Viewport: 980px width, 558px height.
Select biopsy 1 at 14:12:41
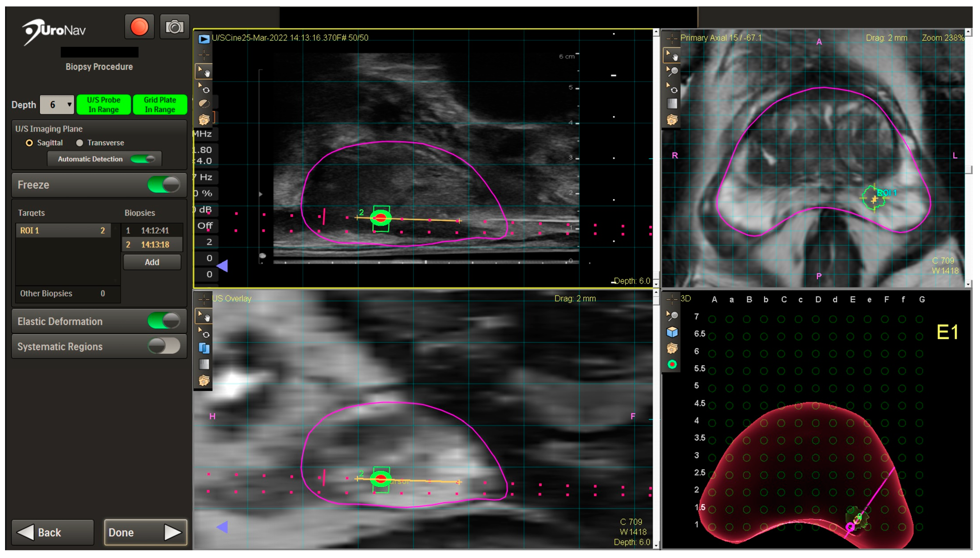click(x=153, y=230)
